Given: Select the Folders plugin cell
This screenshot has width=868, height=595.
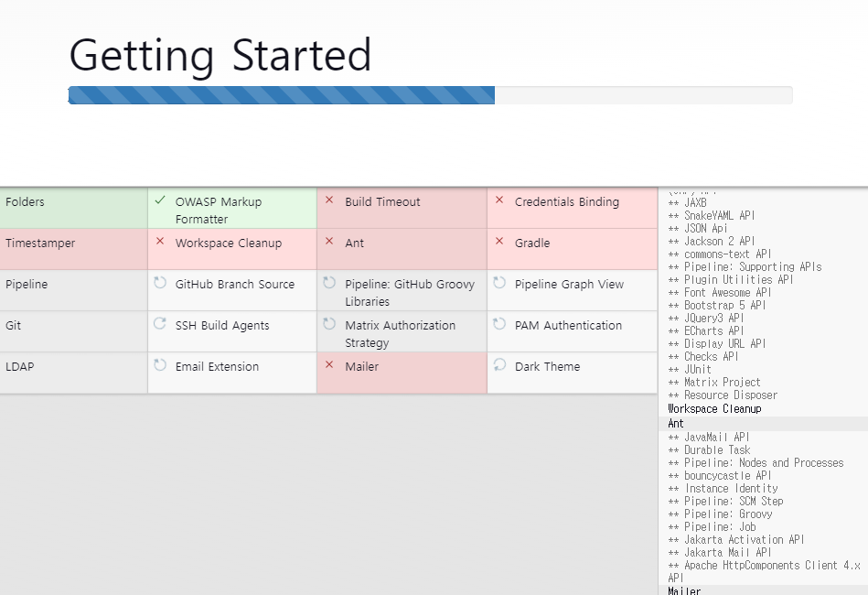Looking at the screenshot, I should (73, 209).
